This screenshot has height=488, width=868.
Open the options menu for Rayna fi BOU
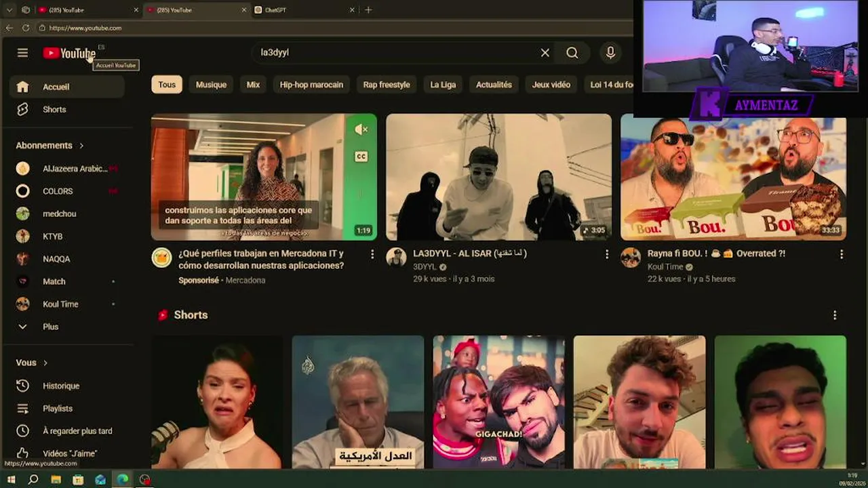point(841,254)
